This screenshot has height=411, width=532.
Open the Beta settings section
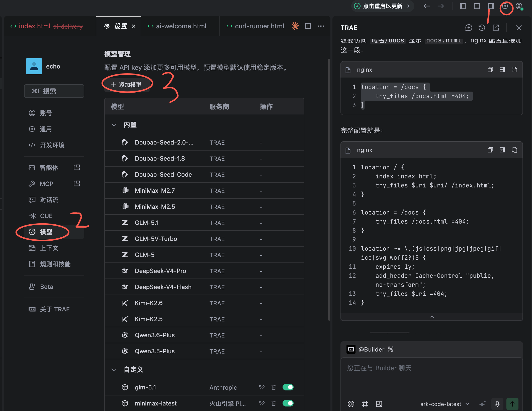(x=54, y=287)
